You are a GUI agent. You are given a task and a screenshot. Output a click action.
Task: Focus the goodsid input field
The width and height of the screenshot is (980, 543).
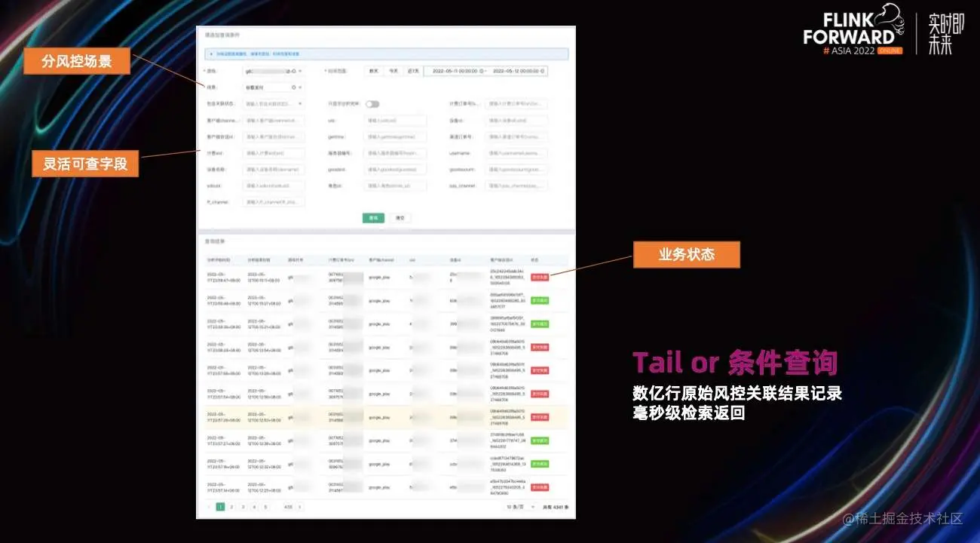tap(395, 170)
